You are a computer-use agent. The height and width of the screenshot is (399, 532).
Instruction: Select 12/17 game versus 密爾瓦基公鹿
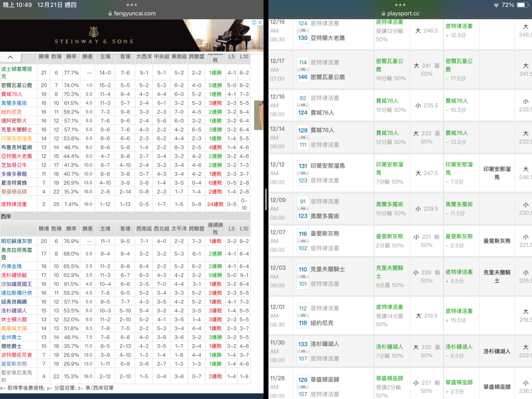pyautogui.click(x=333, y=69)
